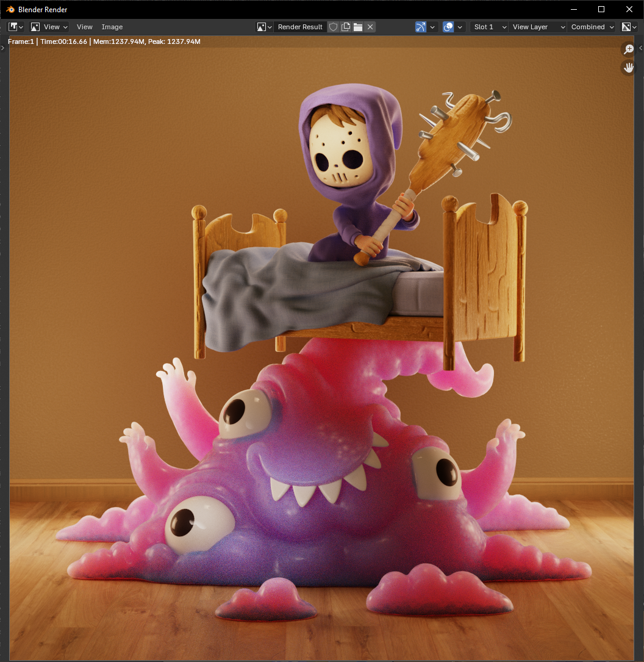Select the zoom magnifier icon
The width and height of the screenshot is (644, 662).
pyautogui.click(x=628, y=49)
